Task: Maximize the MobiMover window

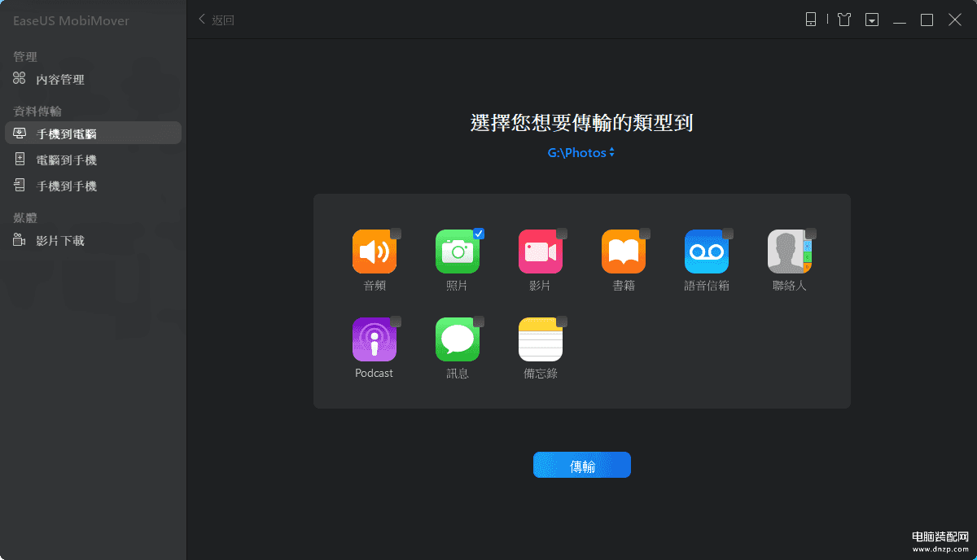Action: point(927,20)
